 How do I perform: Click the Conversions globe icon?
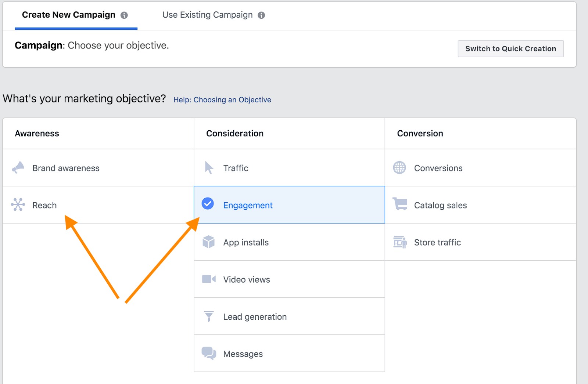(399, 168)
